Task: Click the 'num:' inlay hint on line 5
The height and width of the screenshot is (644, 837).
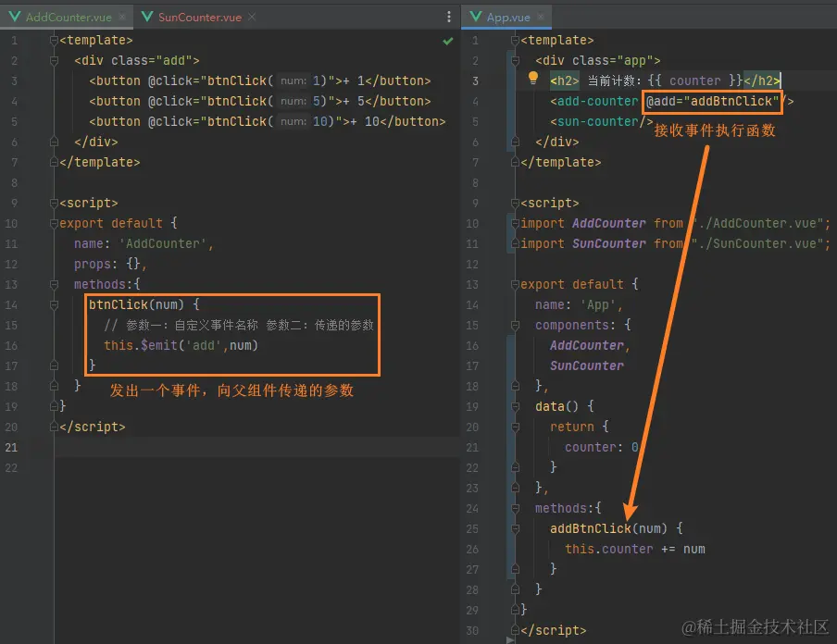Action: tap(294, 121)
